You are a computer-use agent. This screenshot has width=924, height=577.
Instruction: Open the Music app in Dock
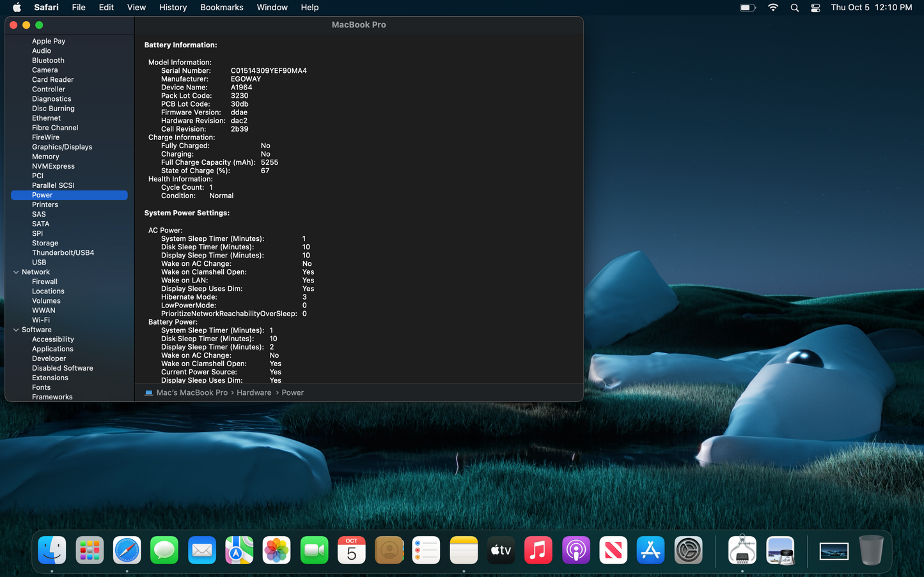click(538, 550)
